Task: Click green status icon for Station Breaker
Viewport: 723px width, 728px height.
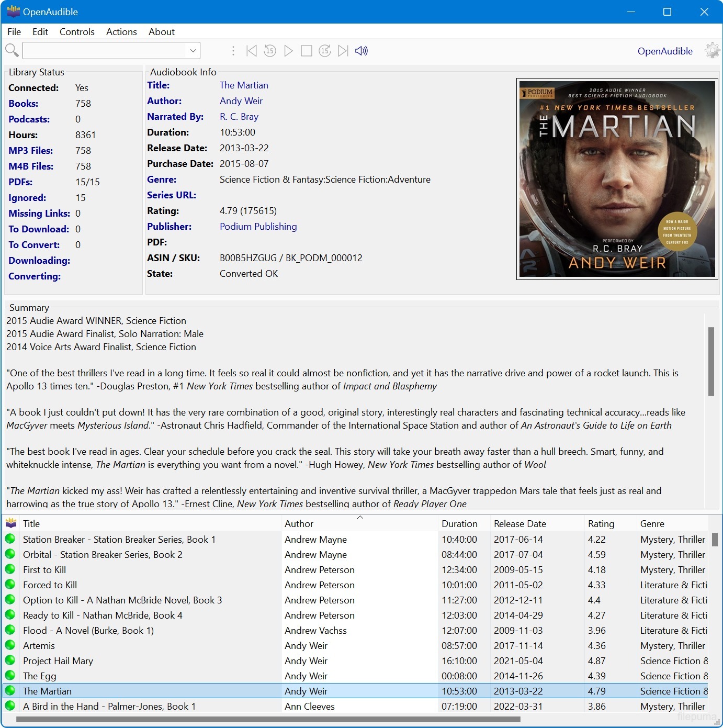Action: click(x=10, y=539)
